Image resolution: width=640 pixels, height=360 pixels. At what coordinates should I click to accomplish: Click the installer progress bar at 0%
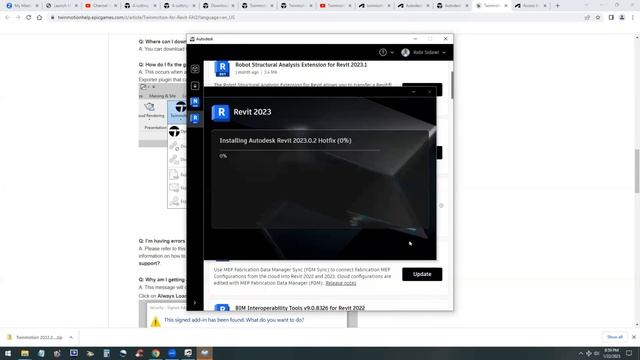300,150
